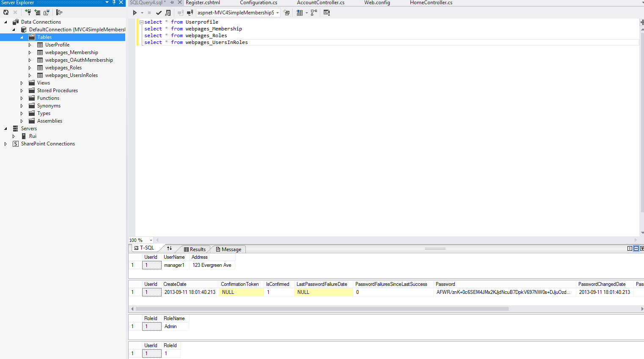Click the Results as Grid toolbar icon

[x=300, y=13]
